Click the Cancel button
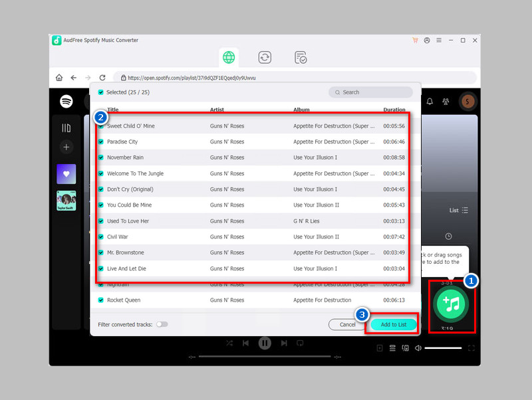The height and width of the screenshot is (400, 532). point(347,324)
